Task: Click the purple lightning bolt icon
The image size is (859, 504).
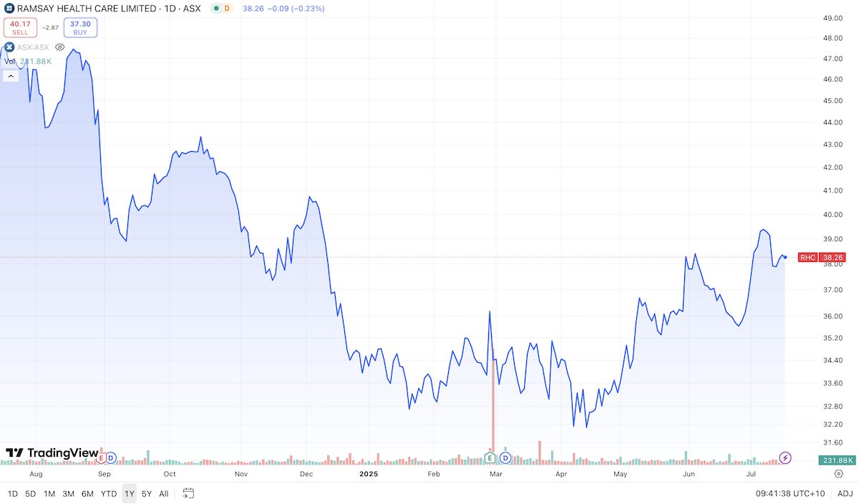Action: pos(785,457)
